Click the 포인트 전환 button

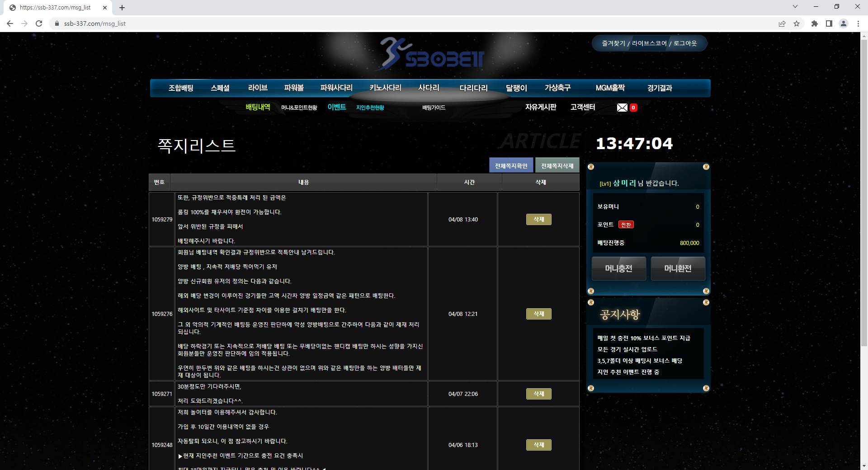[x=626, y=225]
